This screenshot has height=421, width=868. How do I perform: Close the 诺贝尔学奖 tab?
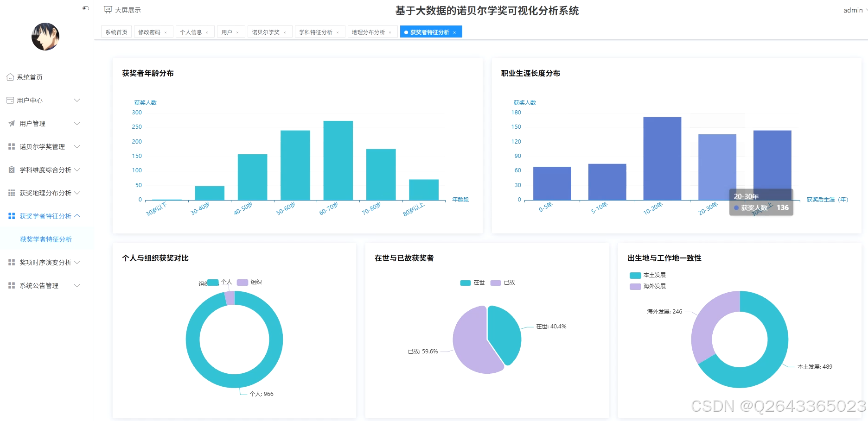click(x=285, y=32)
